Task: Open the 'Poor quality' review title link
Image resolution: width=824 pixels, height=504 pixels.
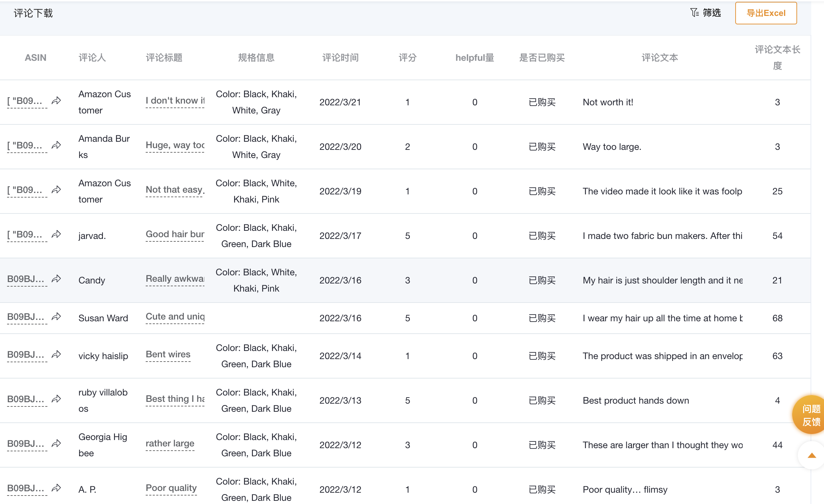Action: point(171,488)
